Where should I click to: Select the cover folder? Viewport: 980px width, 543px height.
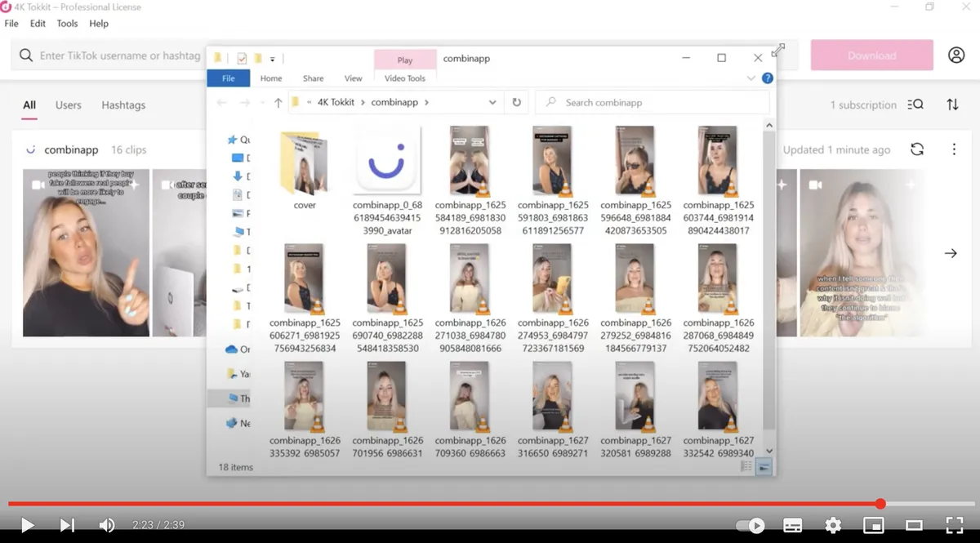pyautogui.click(x=305, y=169)
